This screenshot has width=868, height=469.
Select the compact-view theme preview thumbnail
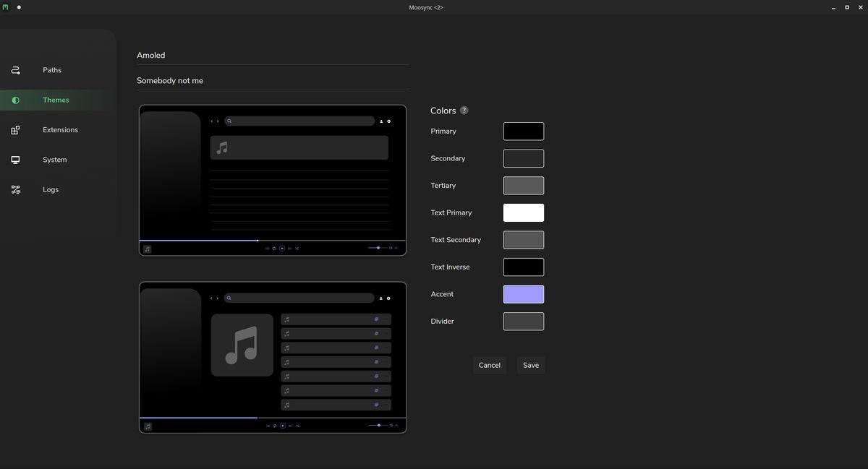[273, 181]
